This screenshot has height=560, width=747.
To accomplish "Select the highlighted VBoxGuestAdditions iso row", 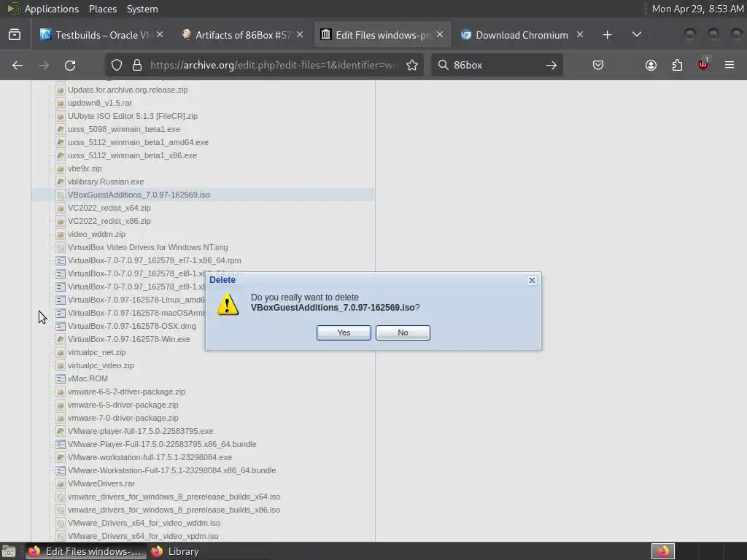I will (203, 195).
